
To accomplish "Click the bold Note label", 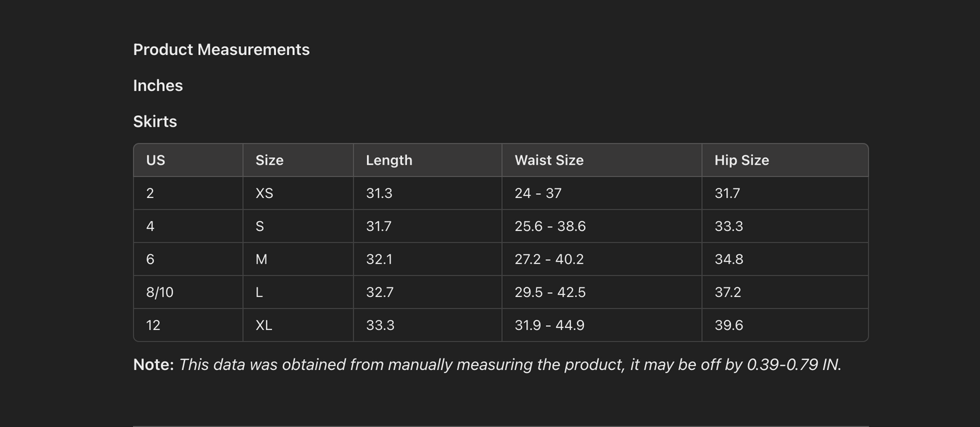I will pos(153,365).
